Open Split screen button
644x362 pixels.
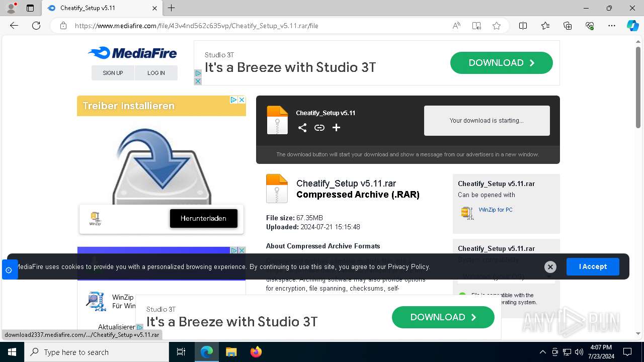click(x=523, y=26)
